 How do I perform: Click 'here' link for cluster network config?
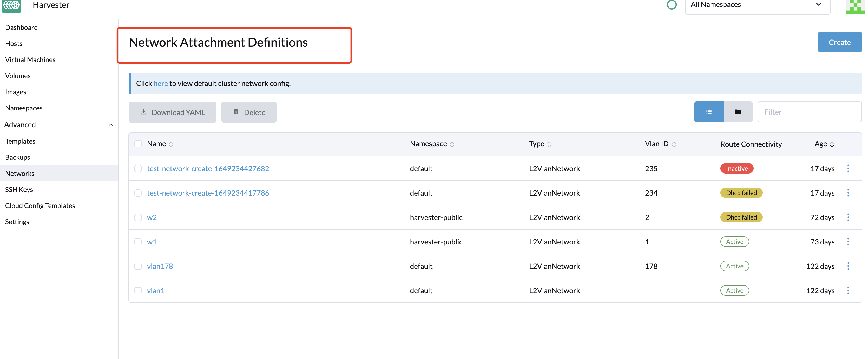pos(160,84)
